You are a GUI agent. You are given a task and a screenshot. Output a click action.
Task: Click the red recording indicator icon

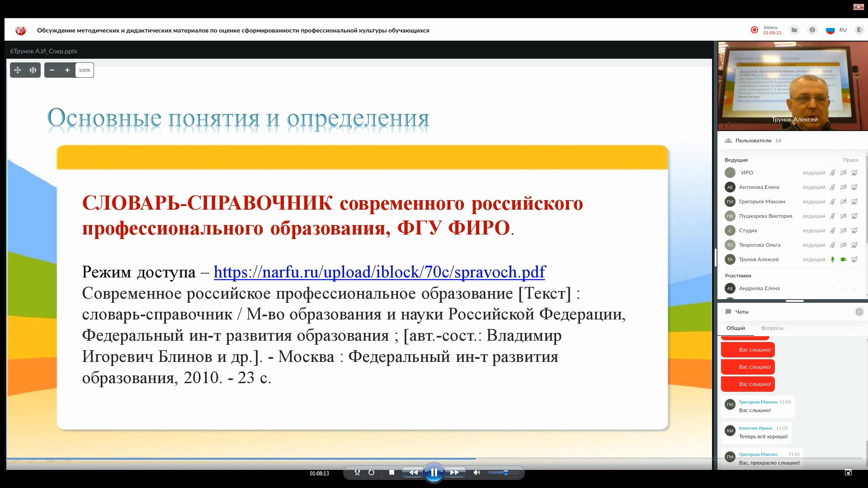[x=754, y=30]
